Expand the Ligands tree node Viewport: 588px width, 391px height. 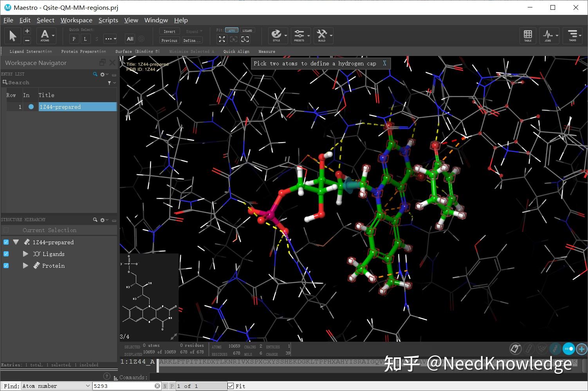point(25,254)
